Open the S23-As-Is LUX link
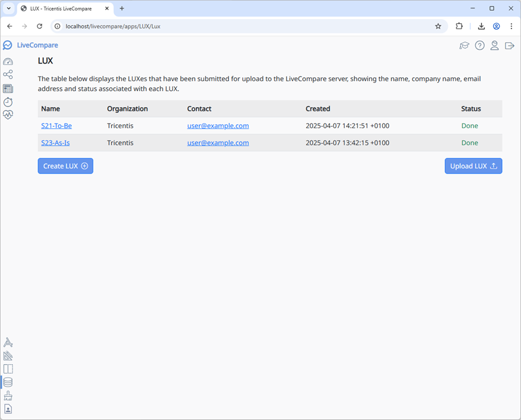This screenshot has height=420, width=521. click(55, 143)
